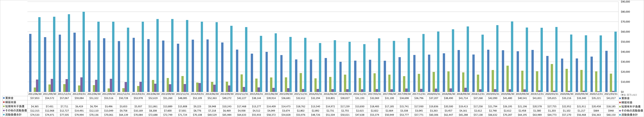Viewport: 644px width, 117px height.
Task: Click the 2018/06/30 column header
Action: [448, 94]
